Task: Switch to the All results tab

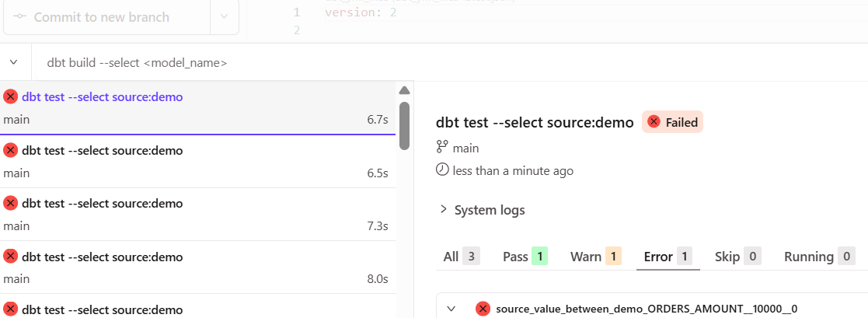Action: click(x=461, y=257)
